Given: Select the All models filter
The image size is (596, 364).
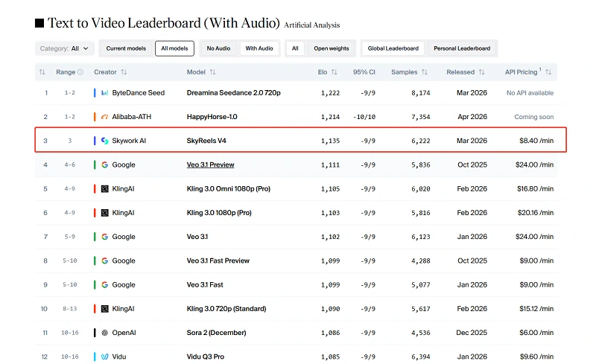Looking at the screenshot, I should (174, 48).
